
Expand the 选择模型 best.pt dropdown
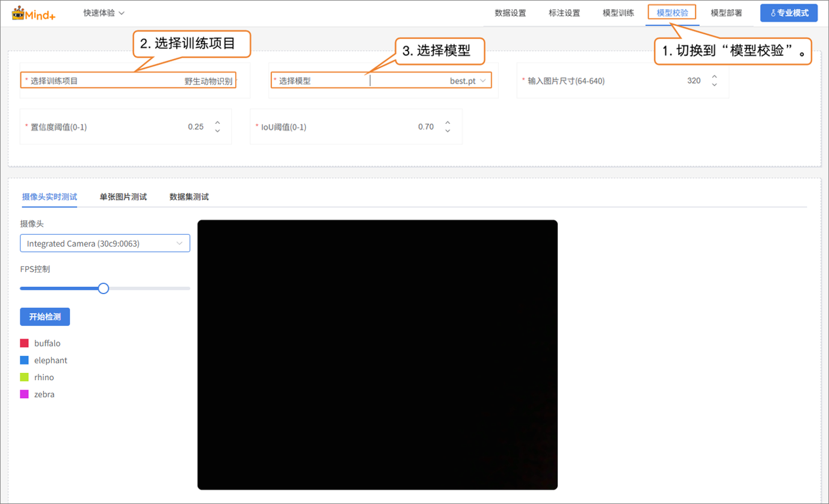tap(482, 81)
